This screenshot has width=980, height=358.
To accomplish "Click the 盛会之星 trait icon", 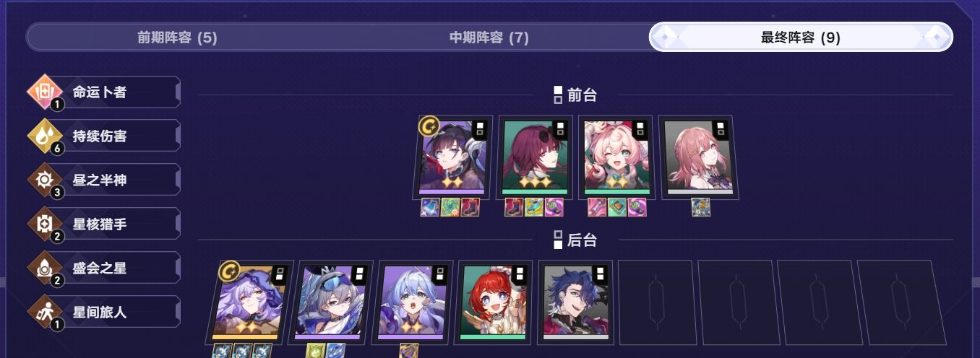I will point(46,268).
